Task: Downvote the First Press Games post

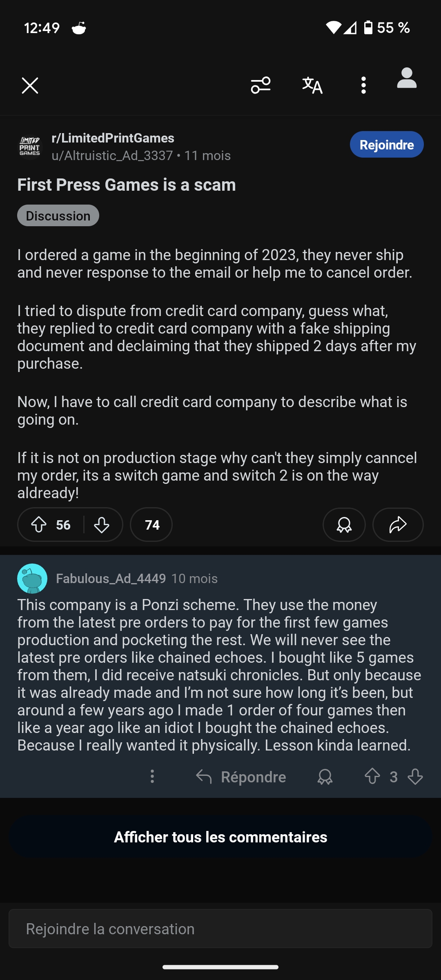Action: (102, 525)
